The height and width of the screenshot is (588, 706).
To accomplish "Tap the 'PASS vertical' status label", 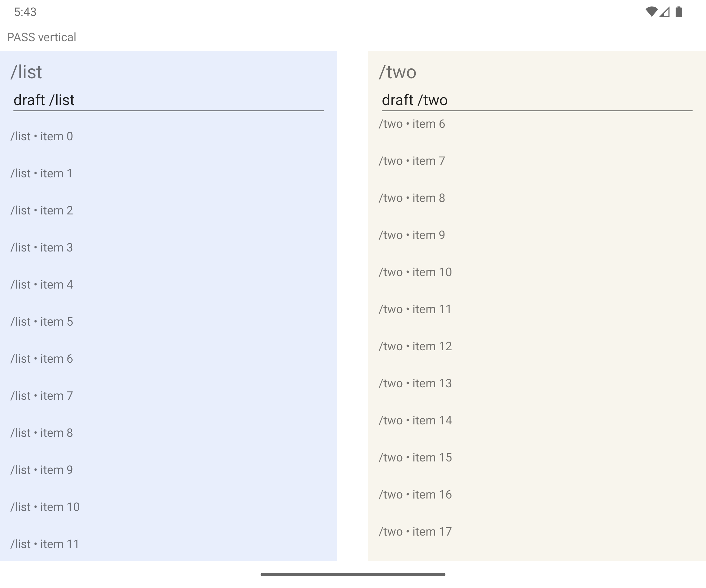I will pyautogui.click(x=42, y=37).
